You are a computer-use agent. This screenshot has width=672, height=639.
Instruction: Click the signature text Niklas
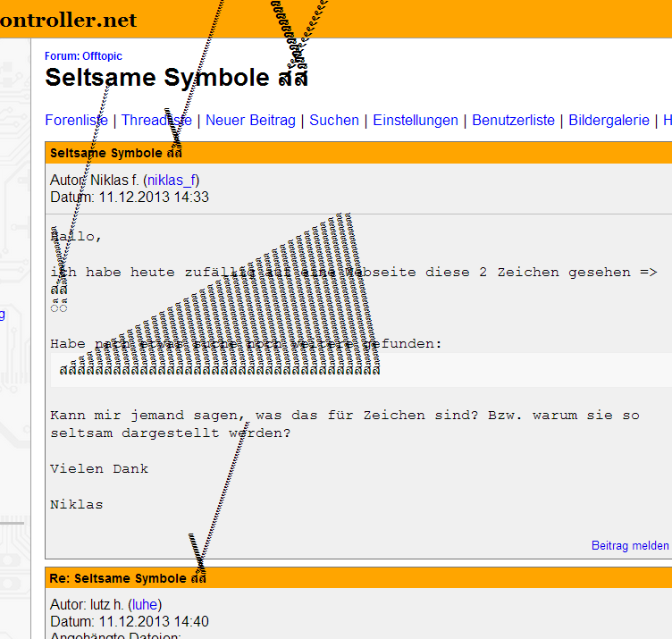(77, 505)
